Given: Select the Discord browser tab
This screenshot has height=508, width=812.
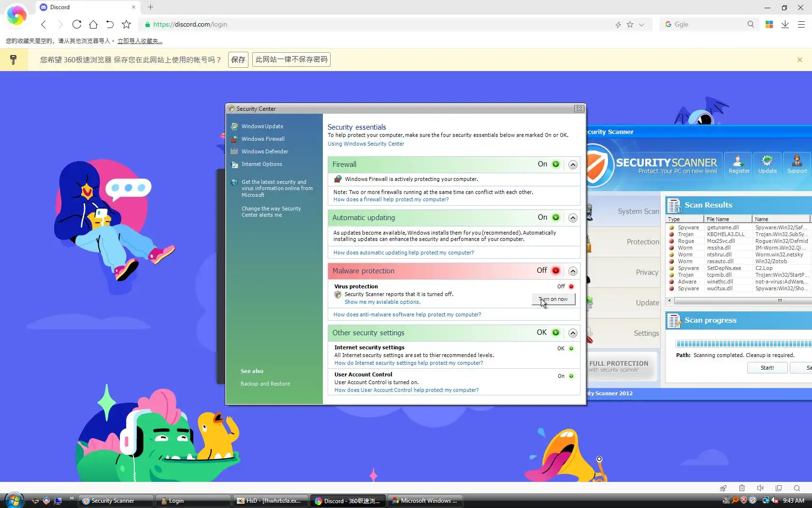Looking at the screenshot, I should coord(88,7).
